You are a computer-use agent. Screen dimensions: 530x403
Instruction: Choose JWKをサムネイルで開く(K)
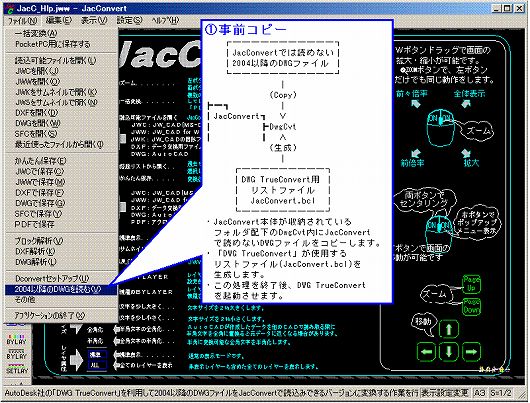click(61, 92)
